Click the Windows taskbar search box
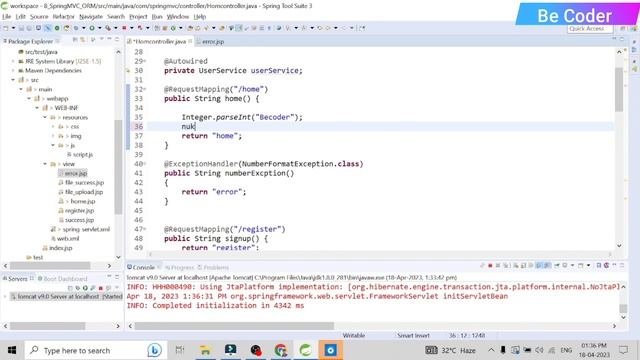The width and height of the screenshot is (640, 360). 96,350
